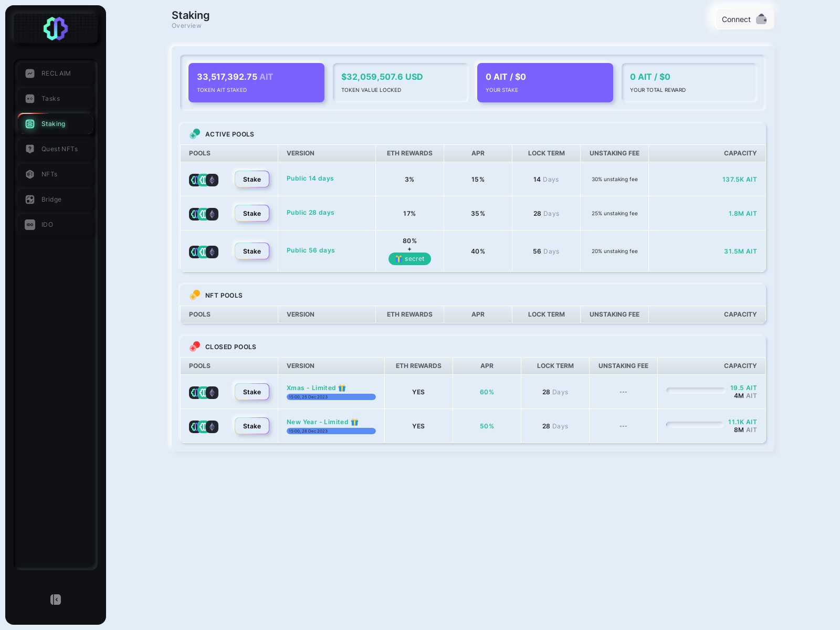840x630 pixels.
Task: Stake in the Public 56 days pool
Action: point(252,251)
